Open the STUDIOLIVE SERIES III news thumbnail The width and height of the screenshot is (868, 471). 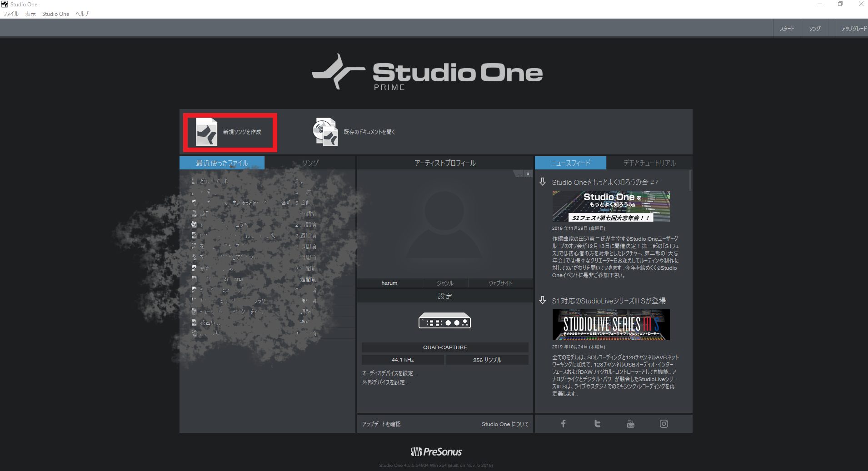pyautogui.click(x=611, y=325)
